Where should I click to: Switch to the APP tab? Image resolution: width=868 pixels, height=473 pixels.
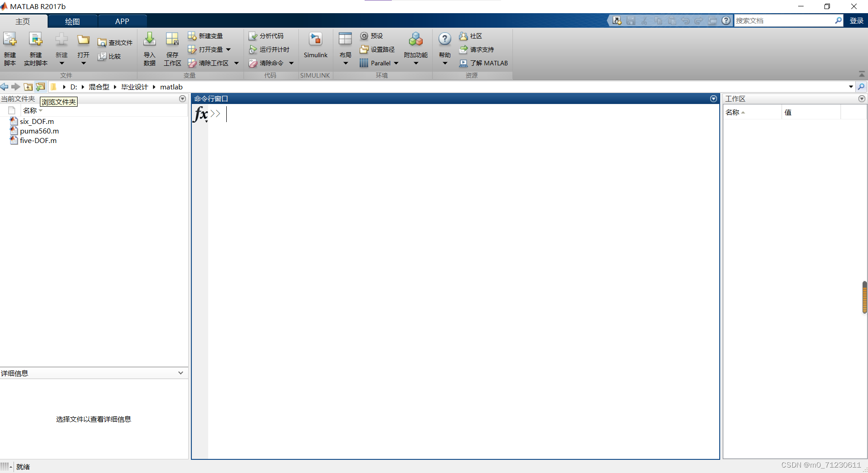point(122,21)
